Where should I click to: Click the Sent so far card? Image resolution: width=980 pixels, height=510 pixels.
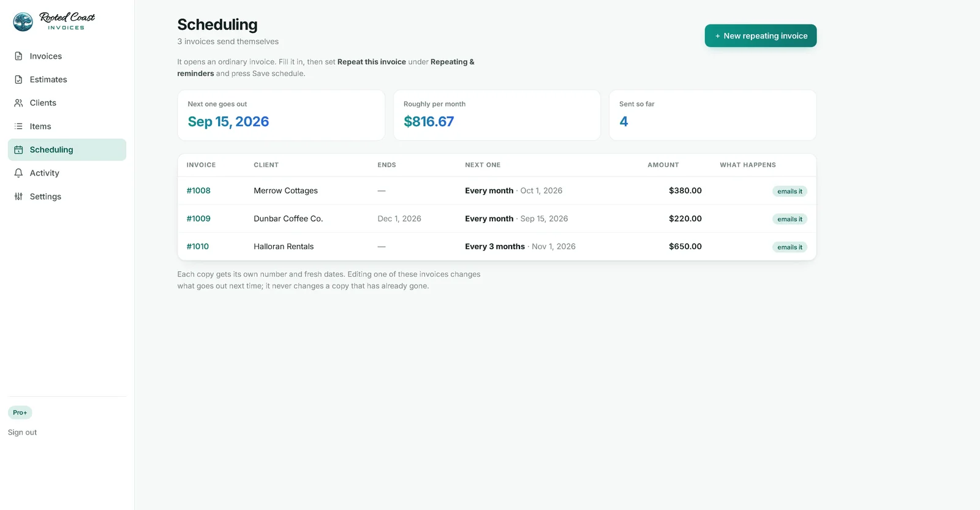coord(712,115)
